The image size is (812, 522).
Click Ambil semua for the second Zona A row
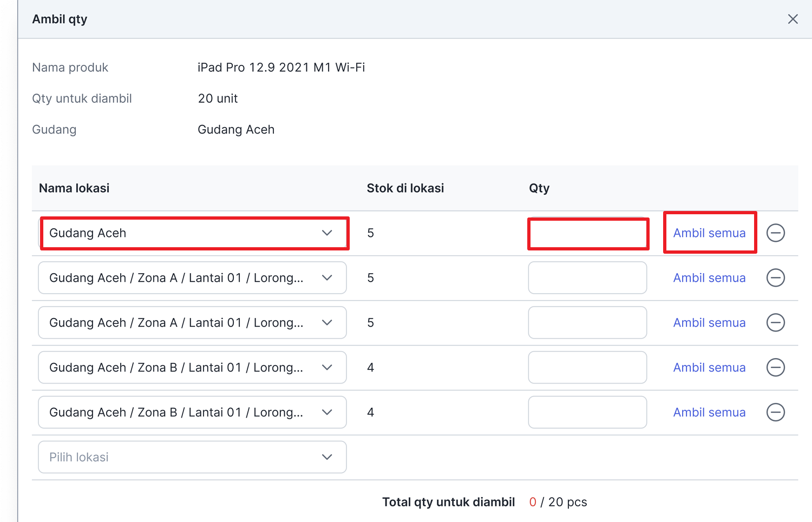coord(709,323)
